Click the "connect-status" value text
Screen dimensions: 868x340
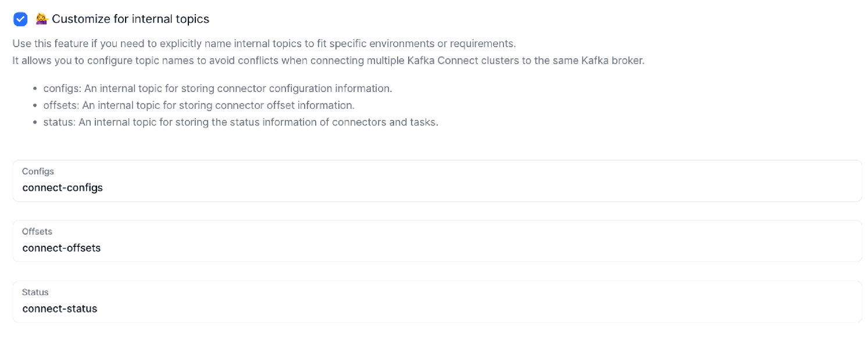click(x=60, y=308)
